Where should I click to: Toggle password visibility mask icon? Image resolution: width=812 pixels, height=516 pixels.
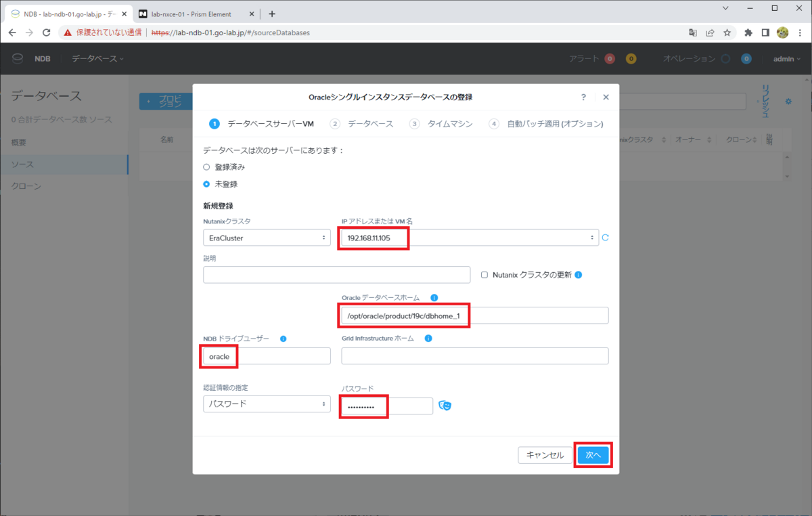[445, 405]
